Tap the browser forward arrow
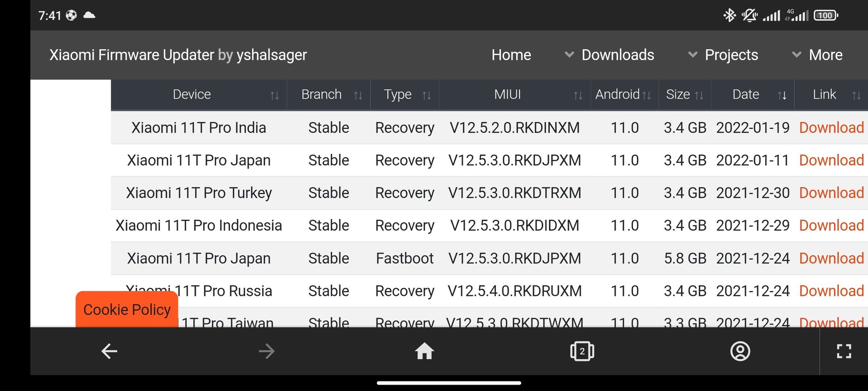The height and width of the screenshot is (391, 868). (x=267, y=351)
